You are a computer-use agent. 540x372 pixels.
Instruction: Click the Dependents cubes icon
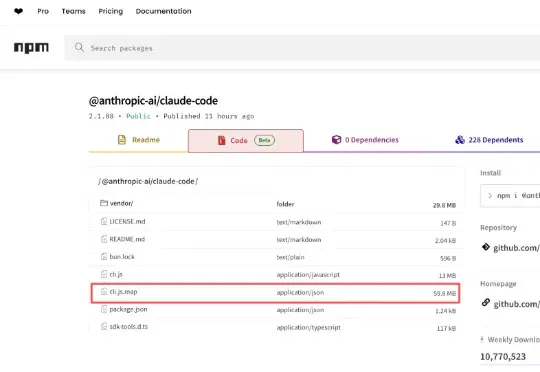(x=460, y=140)
